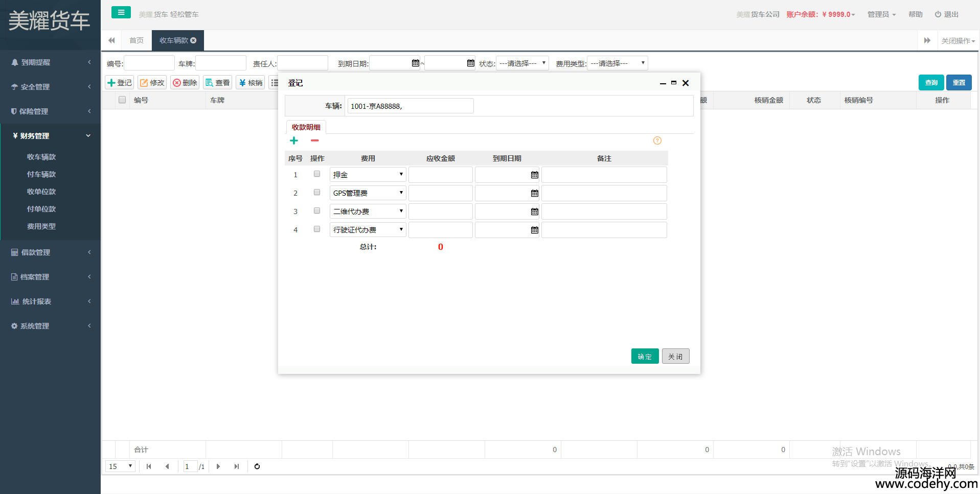Go to previous page in pagination
Image resolution: width=980 pixels, height=494 pixels.
(167, 466)
